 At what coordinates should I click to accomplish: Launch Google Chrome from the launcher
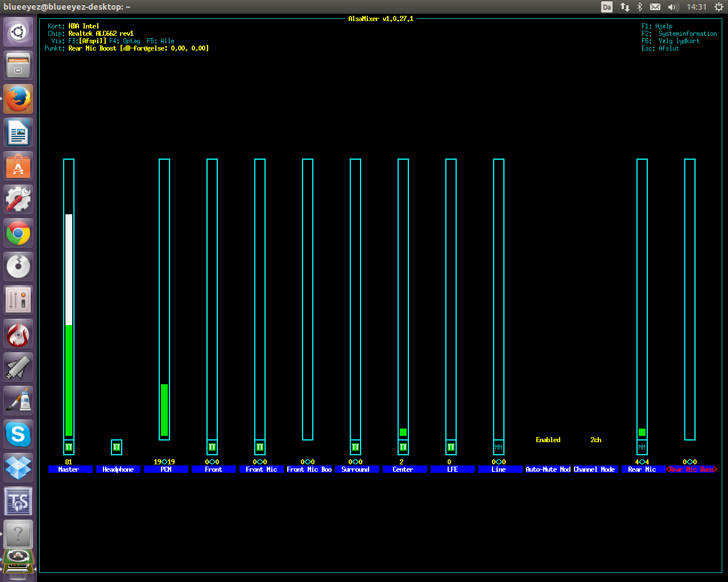(x=18, y=233)
